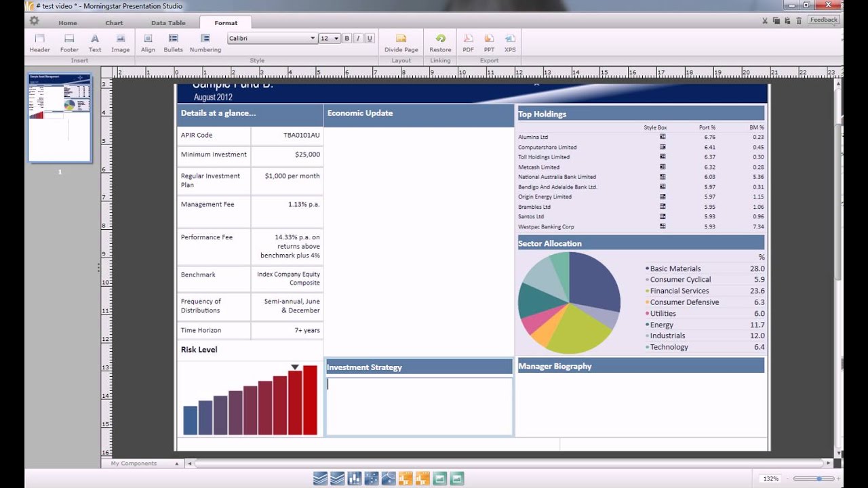Click Restore in the Linking group

[440, 43]
